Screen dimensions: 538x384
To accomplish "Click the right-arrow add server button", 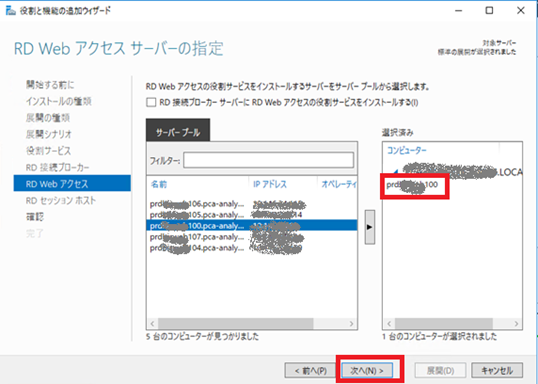I will coord(370,227).
